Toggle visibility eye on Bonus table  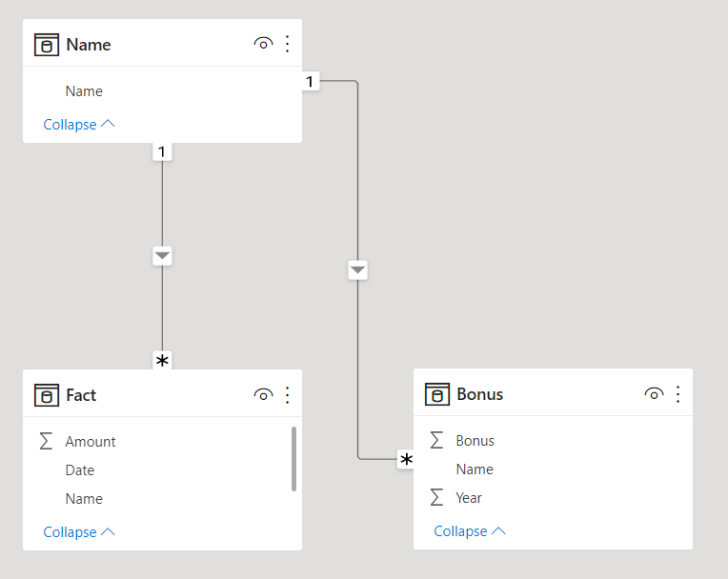pos(654,394)
